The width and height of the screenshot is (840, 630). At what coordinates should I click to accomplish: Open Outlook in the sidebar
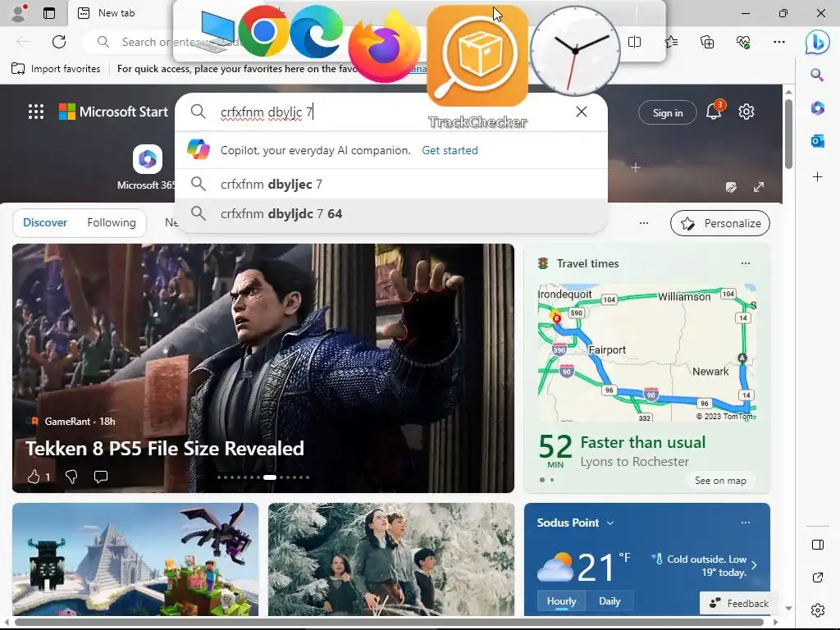click(818, 141)
